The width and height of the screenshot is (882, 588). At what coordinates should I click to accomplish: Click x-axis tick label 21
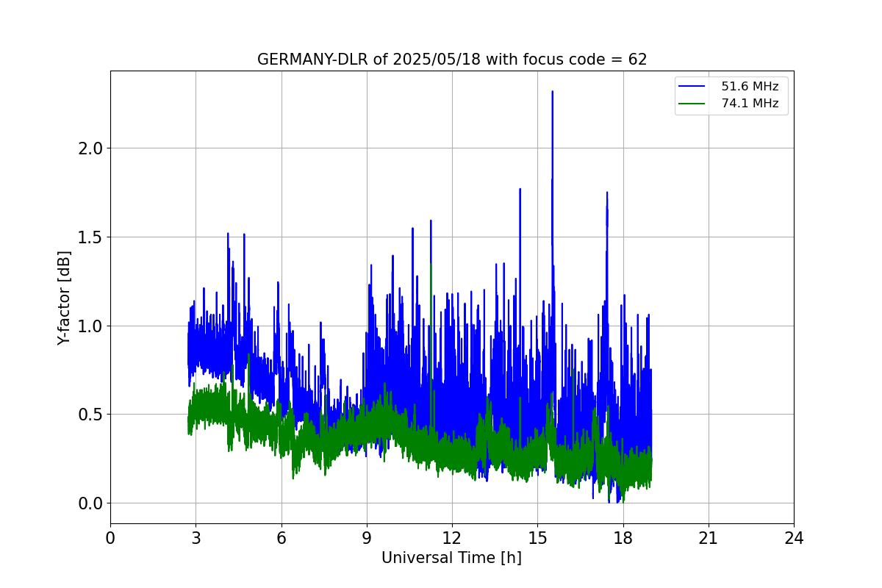point(709,538)
